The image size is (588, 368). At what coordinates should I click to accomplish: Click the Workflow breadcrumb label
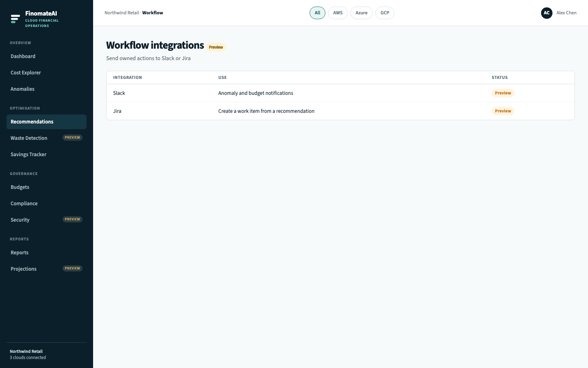click(x=153, y=13)
